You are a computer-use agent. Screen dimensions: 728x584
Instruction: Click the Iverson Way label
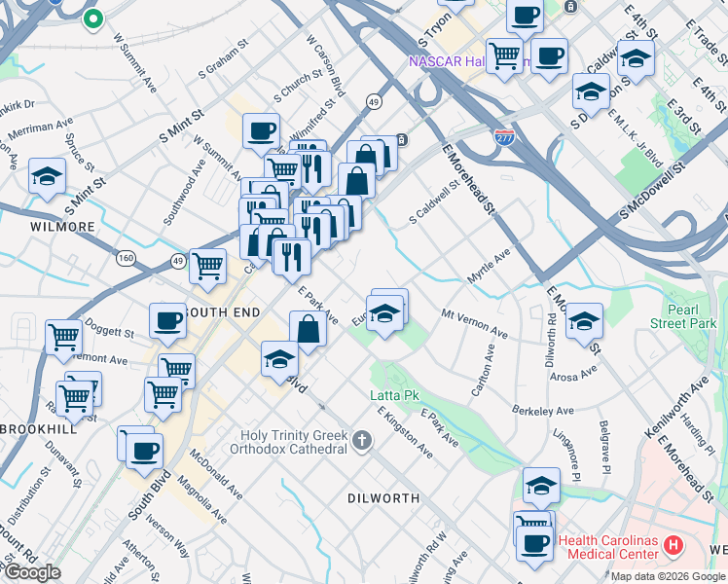pyautogui.click(x=168, y=535)
